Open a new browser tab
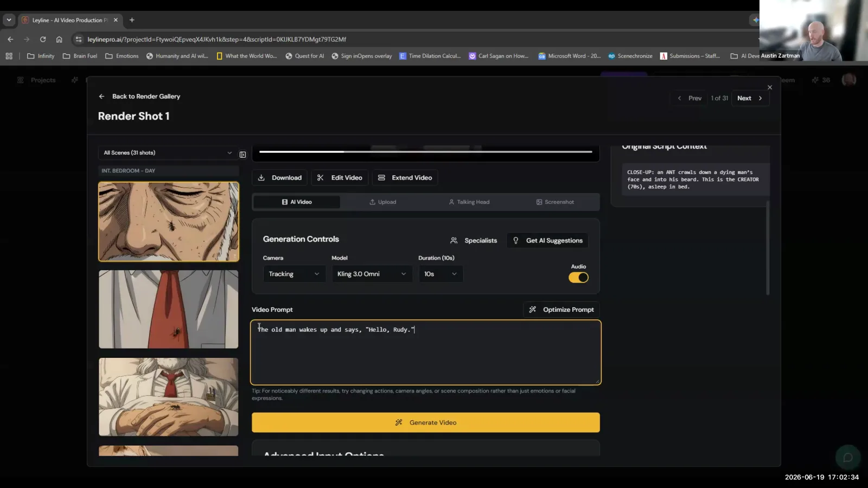 [x=132, y=20]
